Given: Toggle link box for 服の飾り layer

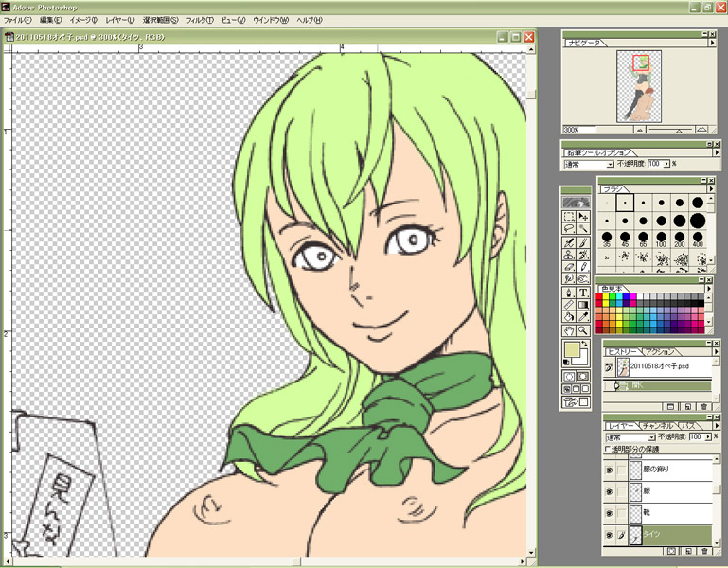Looking at the screenshot, I should [x=622, y=470].
